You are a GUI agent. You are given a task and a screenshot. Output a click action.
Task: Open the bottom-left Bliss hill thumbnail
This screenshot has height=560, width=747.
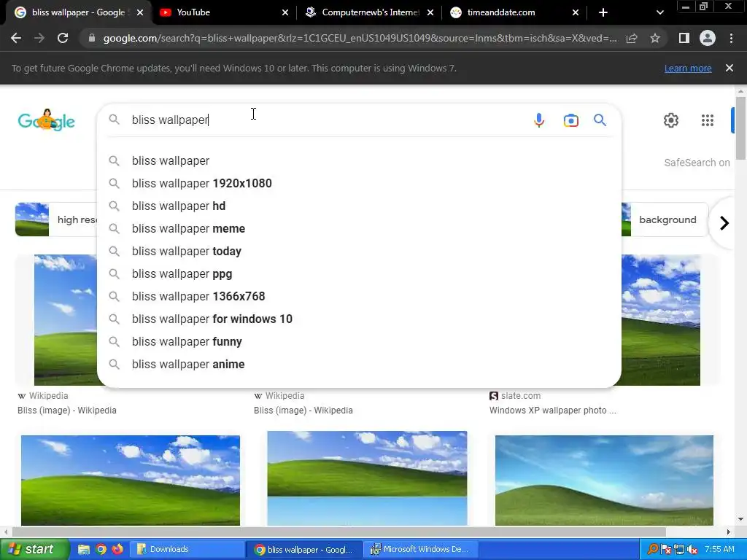[131, 481]
